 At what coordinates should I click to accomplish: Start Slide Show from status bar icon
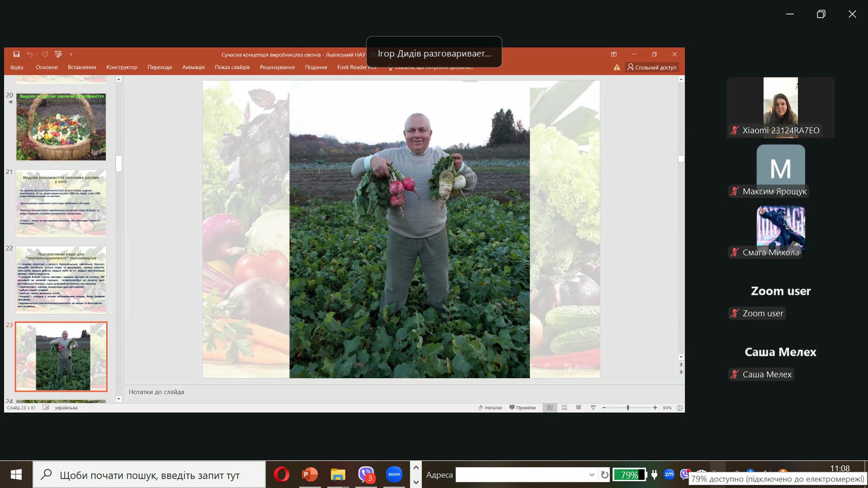click(x=593, y=408)
